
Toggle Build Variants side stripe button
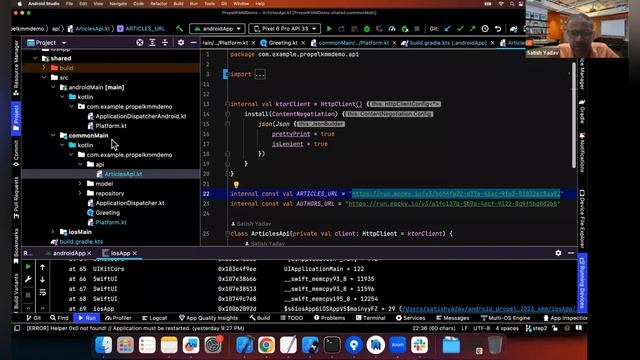pos(16,292)
